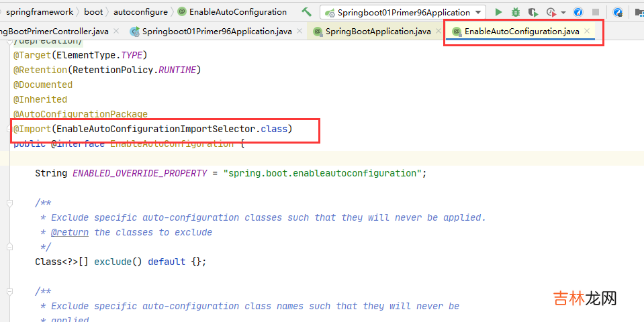Switch to the Springboot01Primer96Application.java tab
This screenshot has width=644, height=322.
(216, 32)
